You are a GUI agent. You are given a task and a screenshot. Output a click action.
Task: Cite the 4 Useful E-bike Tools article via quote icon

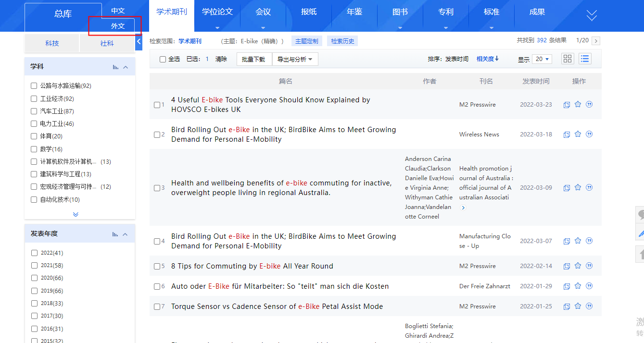589,104
